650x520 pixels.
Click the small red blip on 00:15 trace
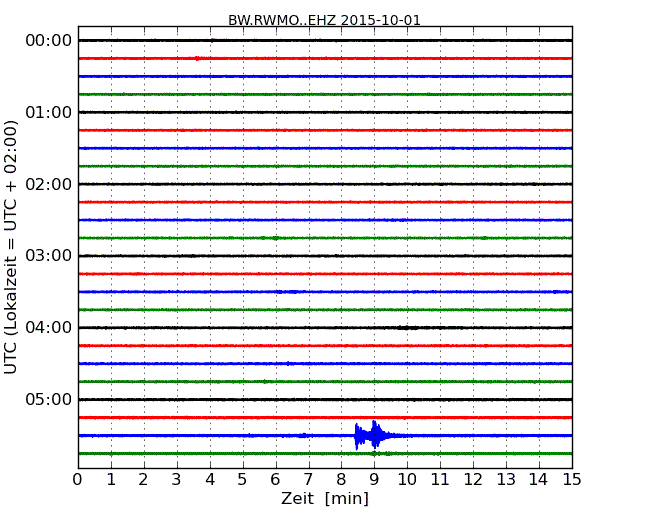197,58
